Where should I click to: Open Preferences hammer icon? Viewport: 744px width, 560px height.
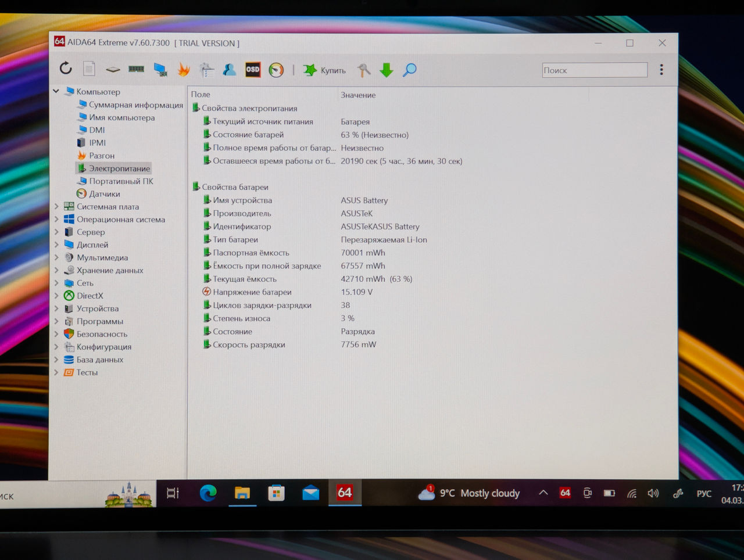[363, 70]
